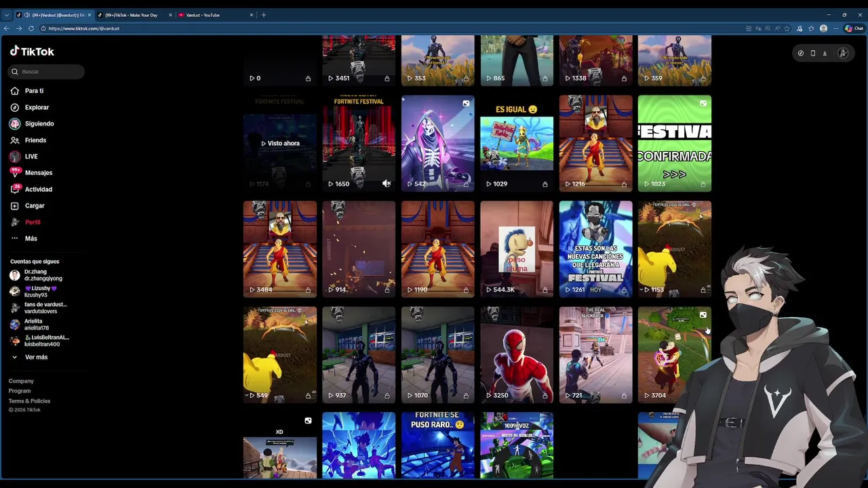Viewport: 868px width, 488px height.
Task: Open the video with 3484 views
Action: pos(280,249)
